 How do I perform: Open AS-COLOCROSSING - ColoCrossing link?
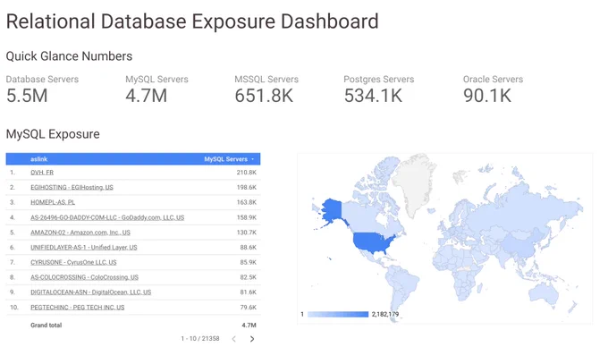click(x=84, y=277)
